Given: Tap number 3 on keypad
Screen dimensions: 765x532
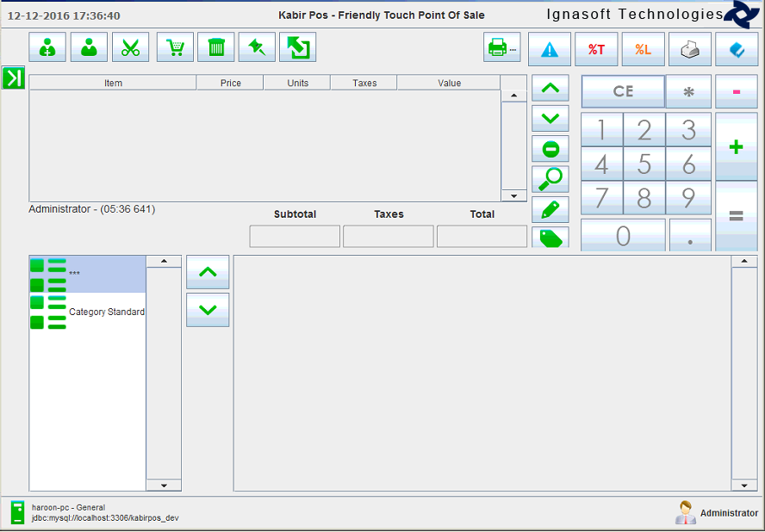Looking at the screenshot, I should [x=688, y=130].
